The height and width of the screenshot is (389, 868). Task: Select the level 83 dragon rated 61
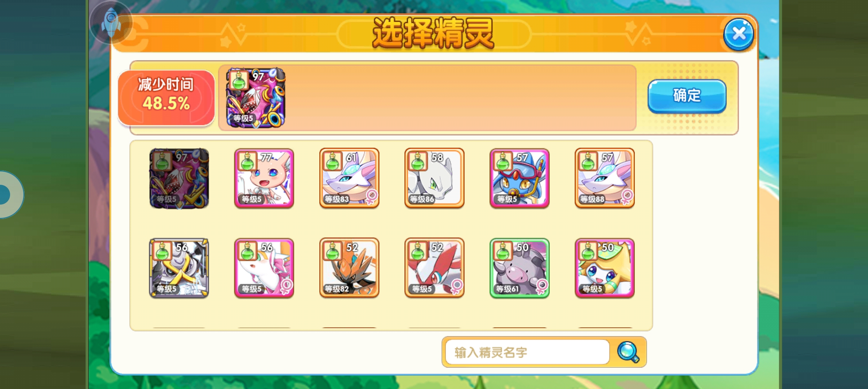pyautogui.click(x=349, y=178)
